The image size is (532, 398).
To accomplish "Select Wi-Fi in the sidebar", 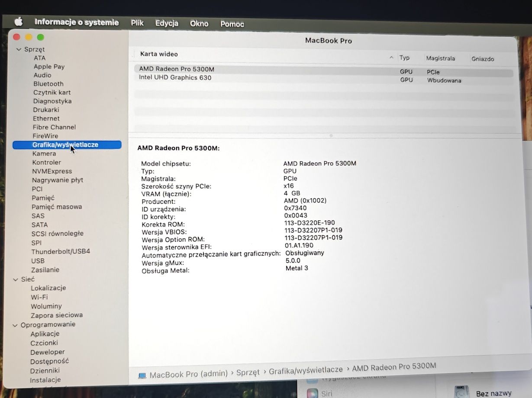I will click(39, 297).
